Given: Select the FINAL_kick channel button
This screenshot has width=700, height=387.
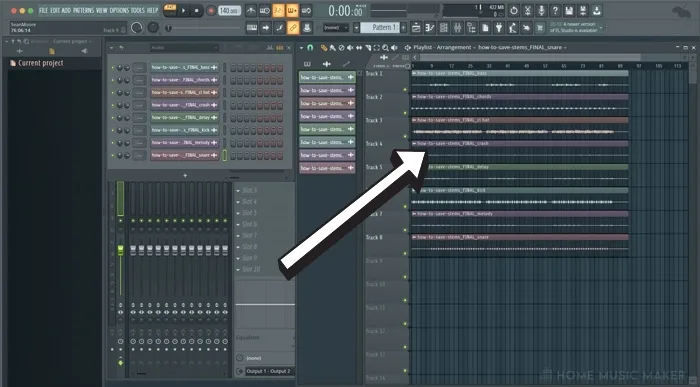Looking at the screenshot, I should (x=184, y=130).
